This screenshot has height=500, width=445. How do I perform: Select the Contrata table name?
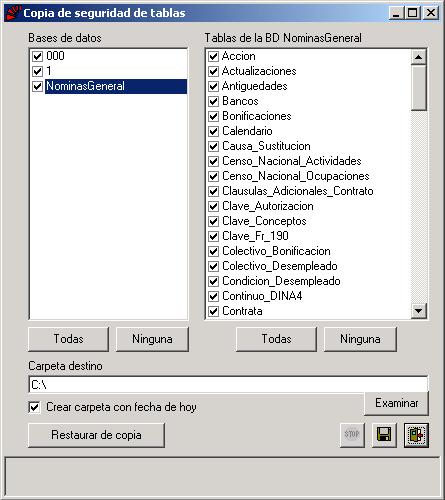point(242,311)
